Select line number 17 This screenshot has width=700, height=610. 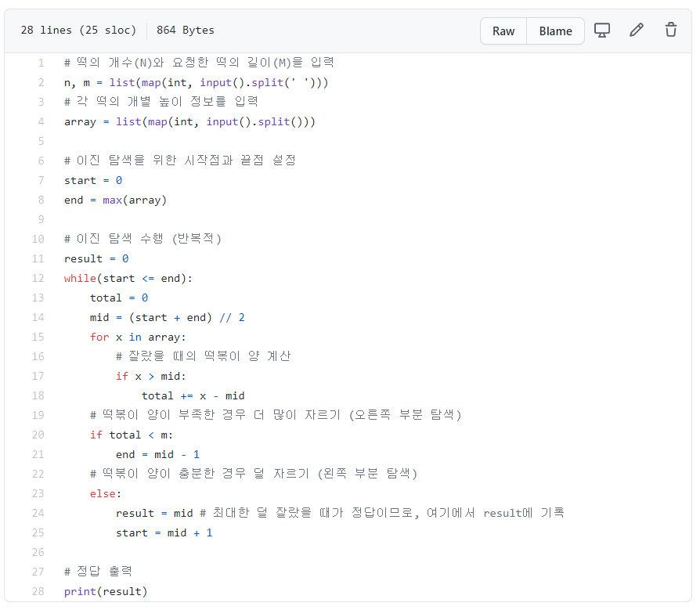pos(38,376)
